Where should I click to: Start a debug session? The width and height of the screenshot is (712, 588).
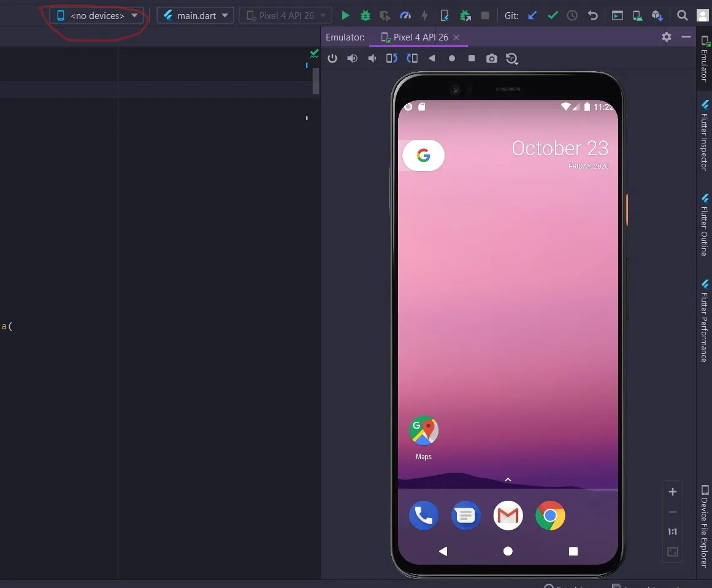[x=366, y=15]
